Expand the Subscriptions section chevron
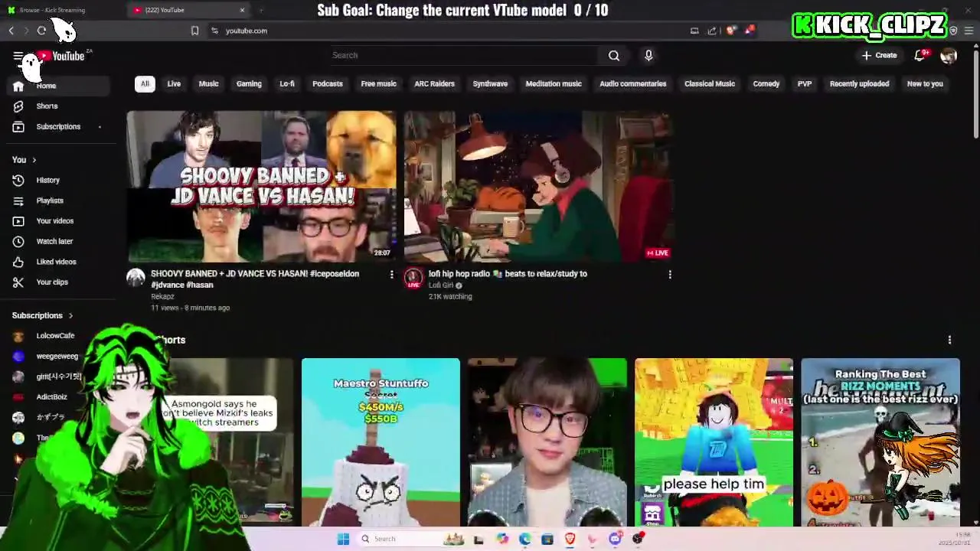Image resolution: width=980 pixels, height=551 pixels. coord(70,315)
